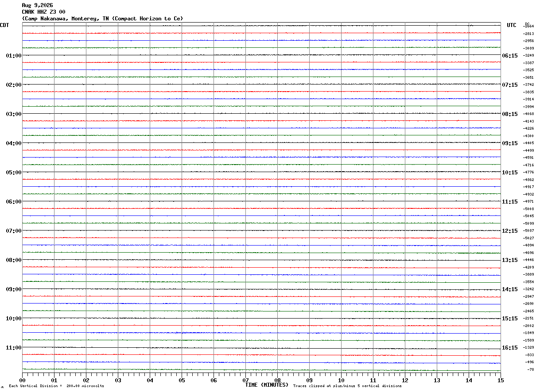Click the minute 07 tick label
The width and height of the screenshot is (536, 392).
246,380
